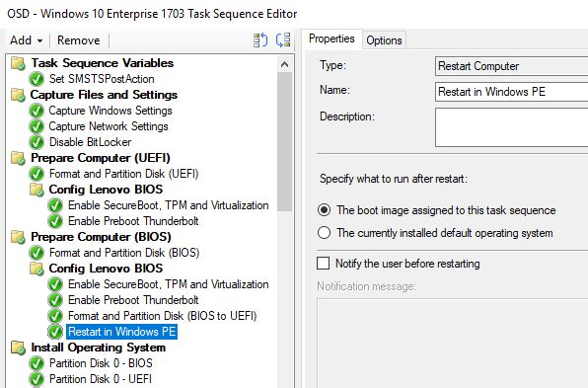588x388 pixels.
Task: Select the Prepare Computer (UEFI) group
Action: (101, 158)
